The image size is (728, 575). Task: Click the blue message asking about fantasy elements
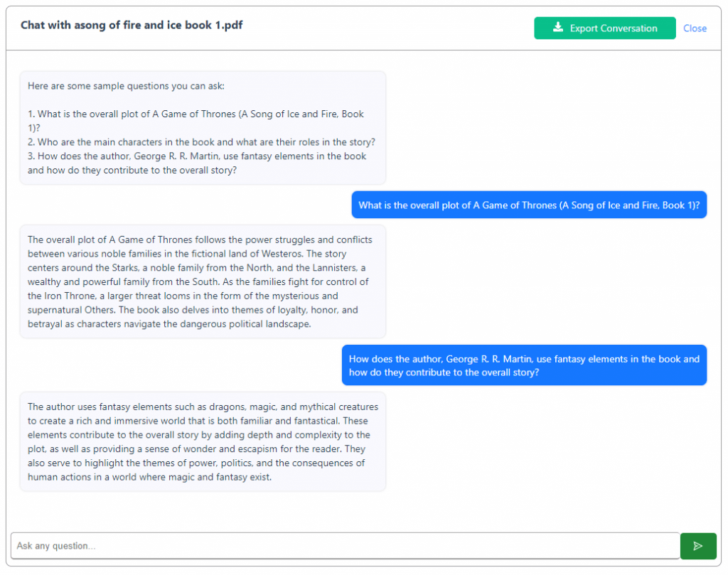[524, 365]
